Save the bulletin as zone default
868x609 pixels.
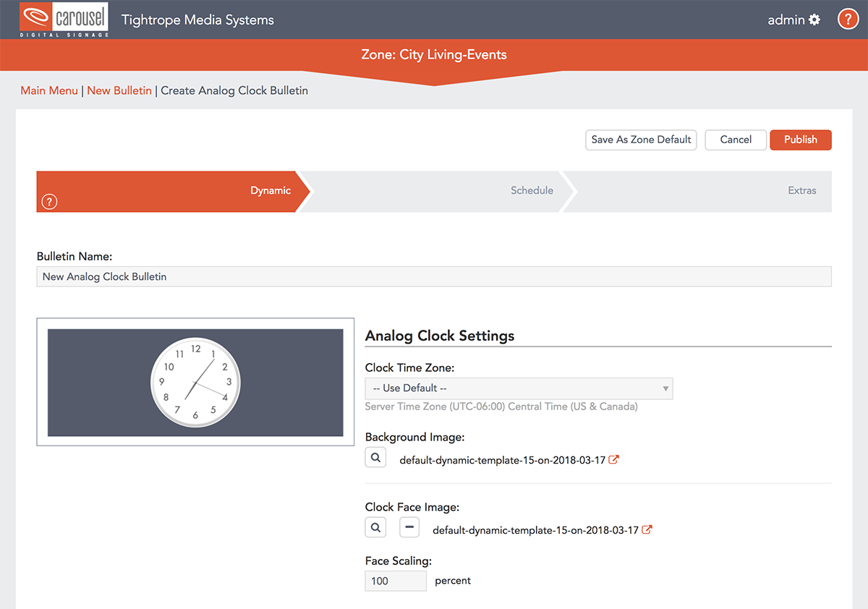[x=641, y=140]
